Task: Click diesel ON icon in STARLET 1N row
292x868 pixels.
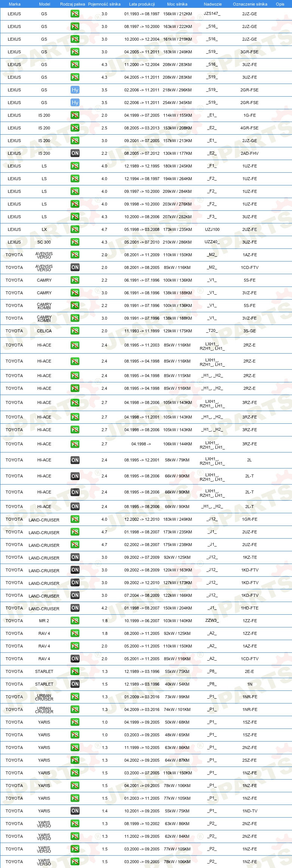Action: pos(75,684)
